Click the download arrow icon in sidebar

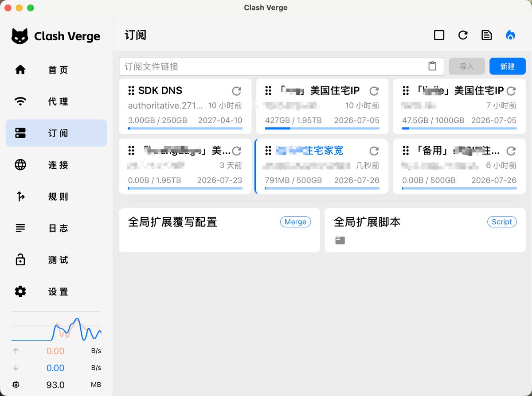pos(16,368)
